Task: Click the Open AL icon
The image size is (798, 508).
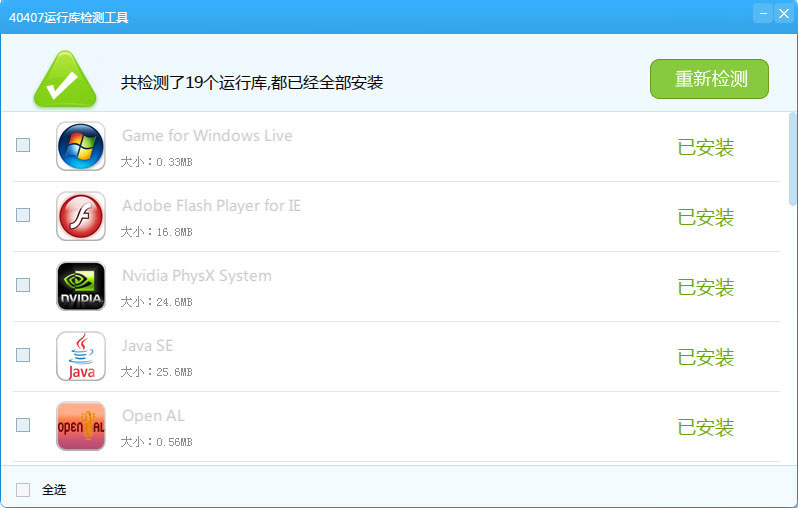Action: pyautogui.click(x=81, y=426)
